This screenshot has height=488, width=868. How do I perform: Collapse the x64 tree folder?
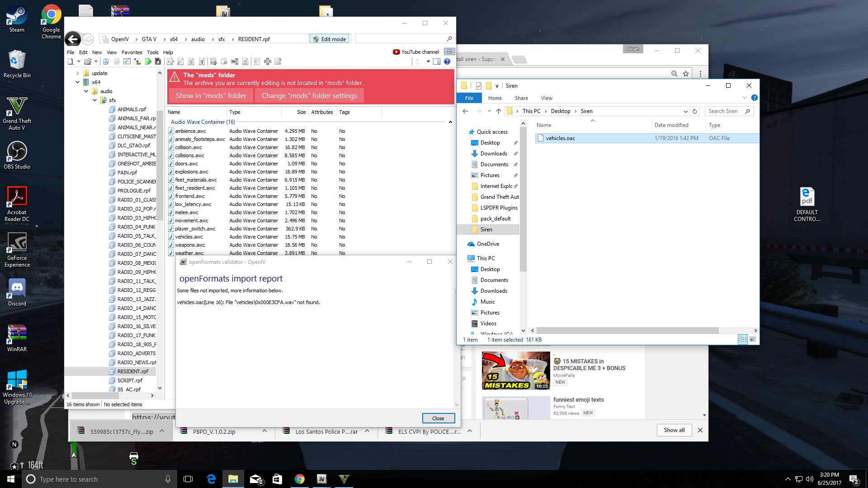[78, 82]
